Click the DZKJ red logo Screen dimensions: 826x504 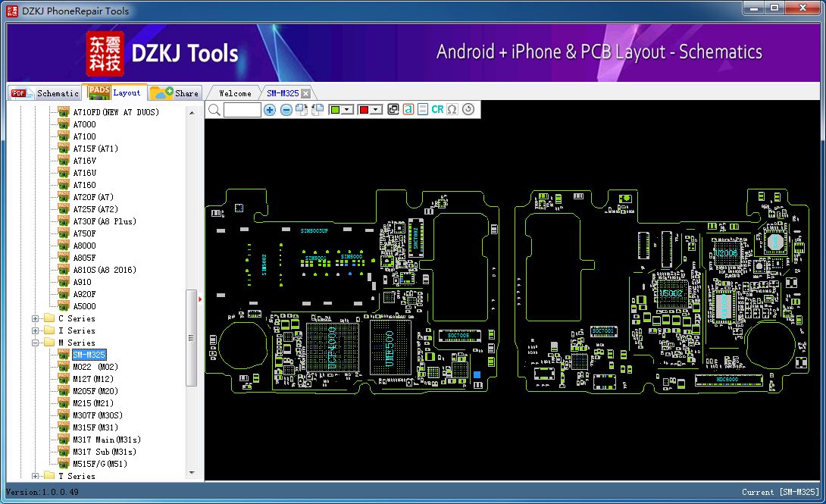(x=105, y=54)
